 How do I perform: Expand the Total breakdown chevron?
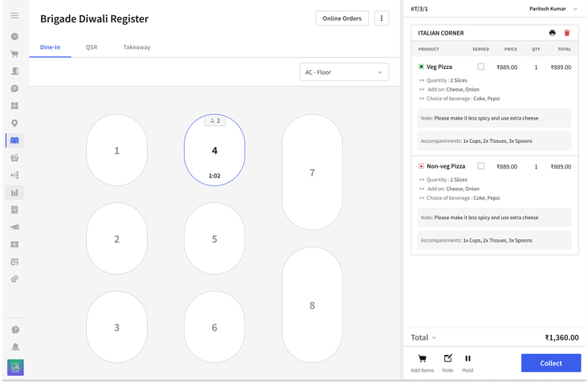coord(435,338)
